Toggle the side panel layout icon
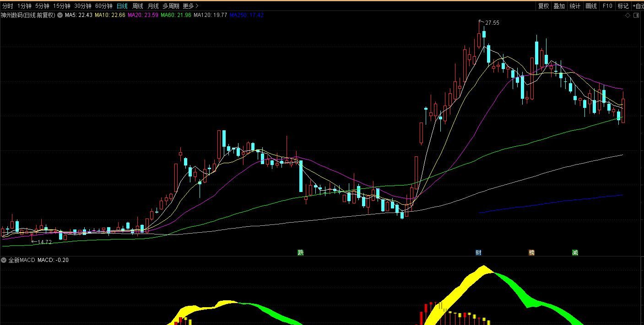Image resolution: width=644 pixels, height=325 pixels. pyautogui.click(x=636, y=15)
